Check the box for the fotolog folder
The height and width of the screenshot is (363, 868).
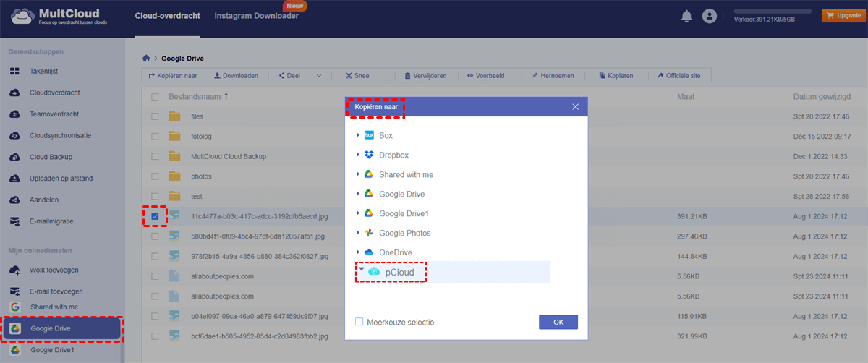[x=155, y=136]
